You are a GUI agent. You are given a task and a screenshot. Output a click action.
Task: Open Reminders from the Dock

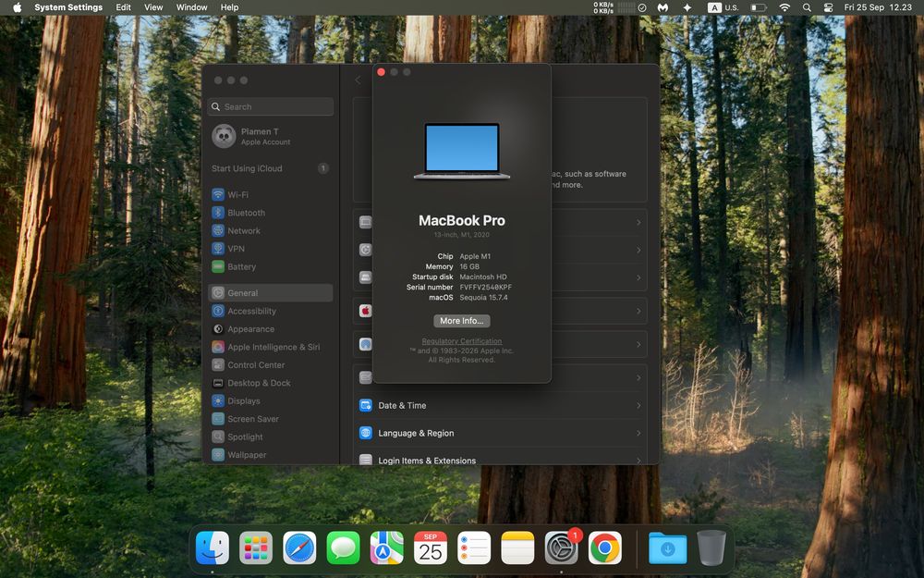(474, 547)
